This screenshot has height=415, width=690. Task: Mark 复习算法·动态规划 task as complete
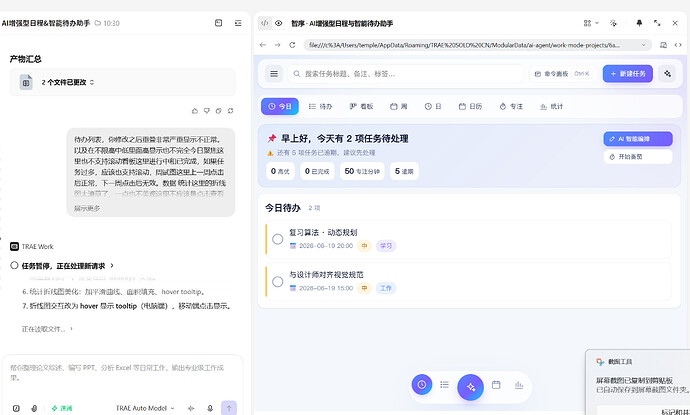278,239
